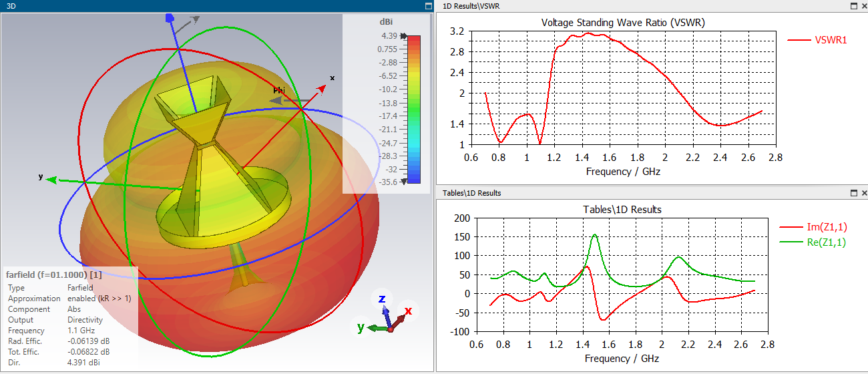This screenshot has height=374, width=868.
Task: Maximize the 1D Results\VSWR plot window
Action: pyautogui.click(x=854, y=6)
